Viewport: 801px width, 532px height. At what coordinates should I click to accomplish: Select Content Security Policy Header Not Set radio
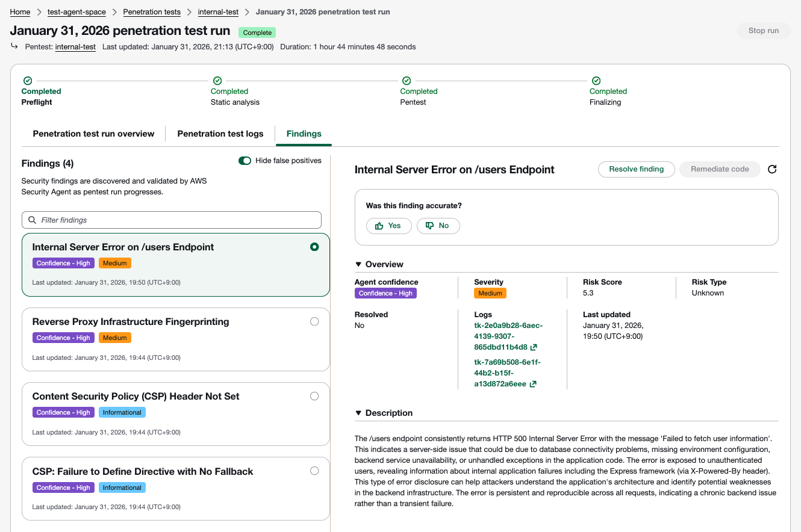tap(314, 396)
